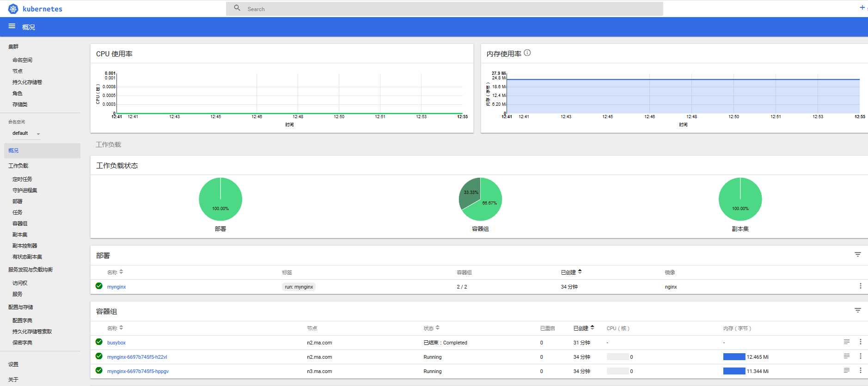Open the memory usage info icon
The image size is (868, 386).
[x=527, y=53]
